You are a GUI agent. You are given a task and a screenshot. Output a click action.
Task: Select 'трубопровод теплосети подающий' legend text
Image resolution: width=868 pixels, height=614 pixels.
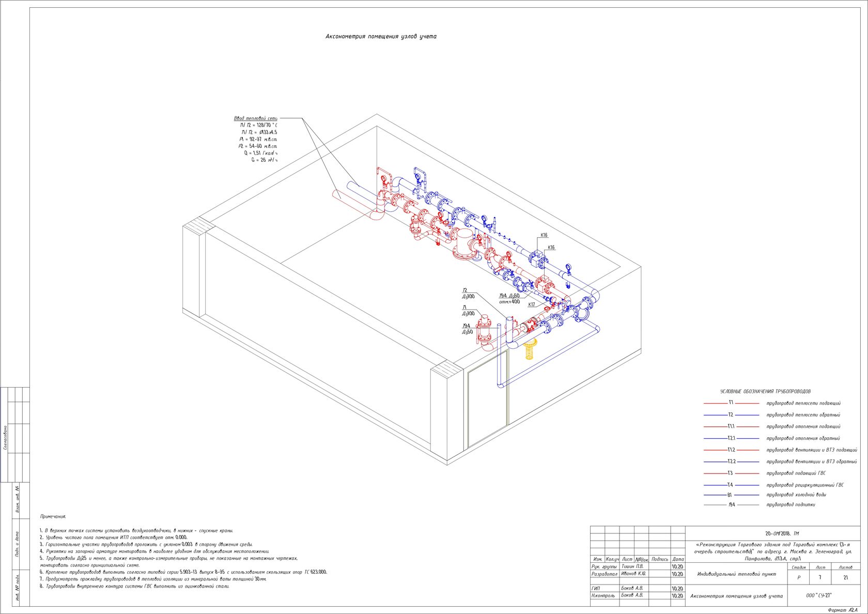click(803, 403)
